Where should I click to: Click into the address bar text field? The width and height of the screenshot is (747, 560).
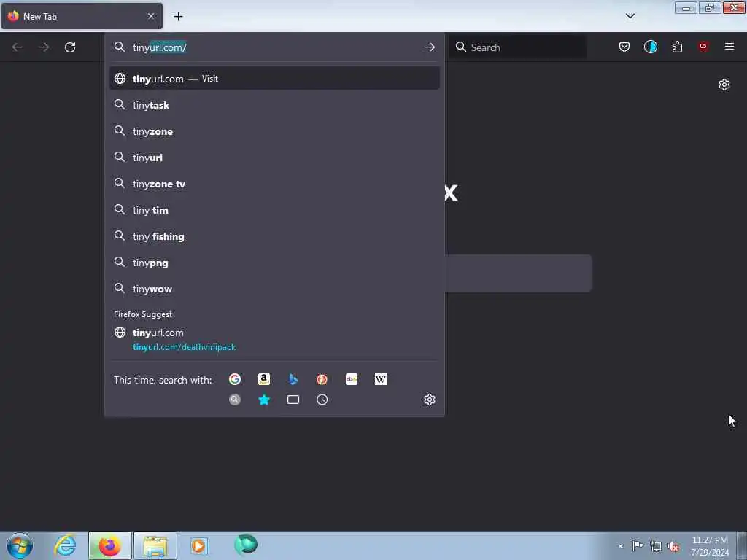click(274, 47)
